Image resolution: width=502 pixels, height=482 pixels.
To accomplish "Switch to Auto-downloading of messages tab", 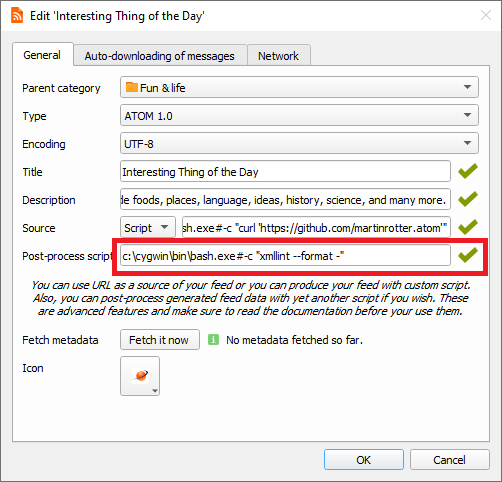I will 160,56.
